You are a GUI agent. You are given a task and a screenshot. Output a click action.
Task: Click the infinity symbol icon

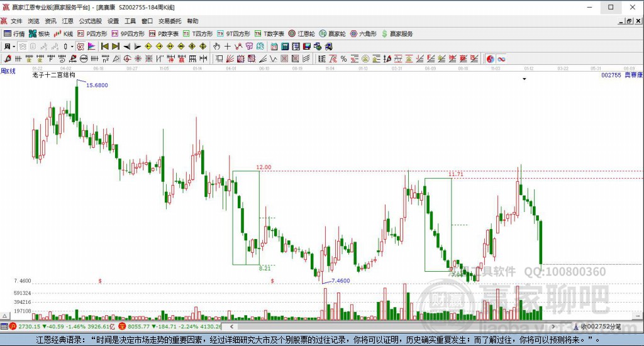[501, 59]
